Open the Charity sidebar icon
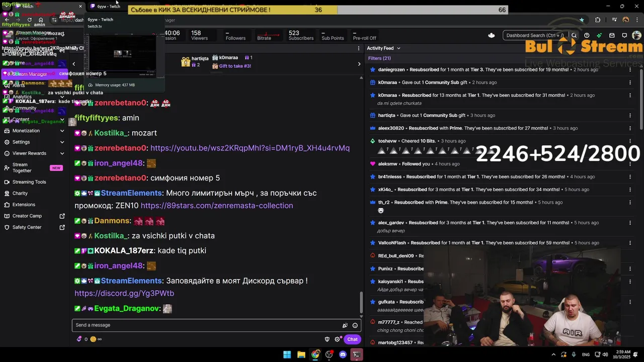This screenshot has height=362, width=644. pos(7,193)
